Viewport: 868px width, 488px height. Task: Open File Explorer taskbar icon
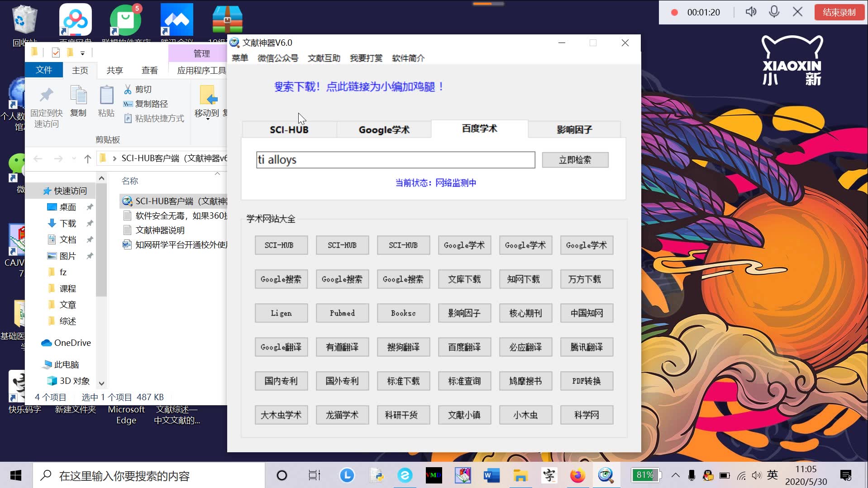[x=520, y=475]
